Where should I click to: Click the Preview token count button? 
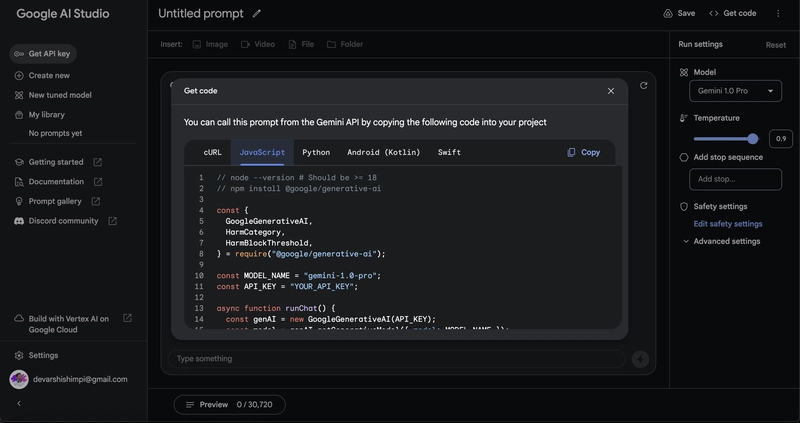[230, 405]
